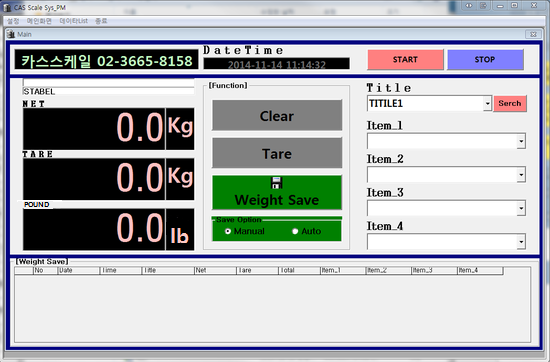Click the DateTime value 2014-11-14 11:14:32

pyautogui.click(x=276, y=64)
